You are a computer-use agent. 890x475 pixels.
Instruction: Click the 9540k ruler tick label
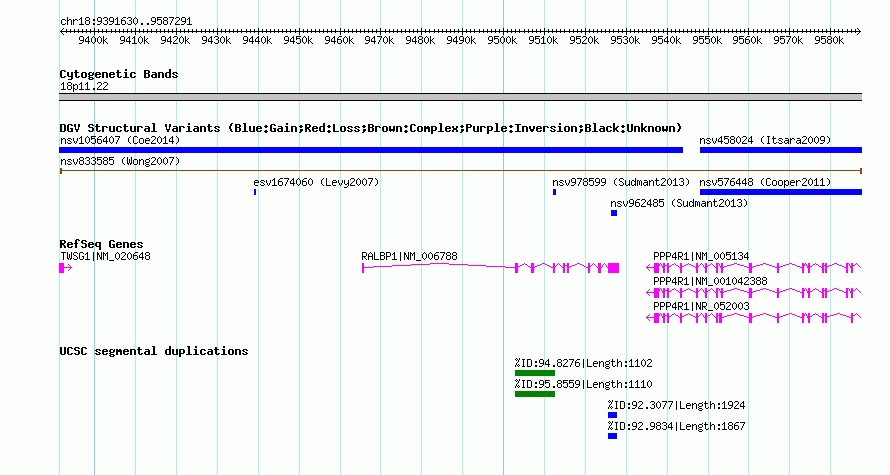click(666, 41)
